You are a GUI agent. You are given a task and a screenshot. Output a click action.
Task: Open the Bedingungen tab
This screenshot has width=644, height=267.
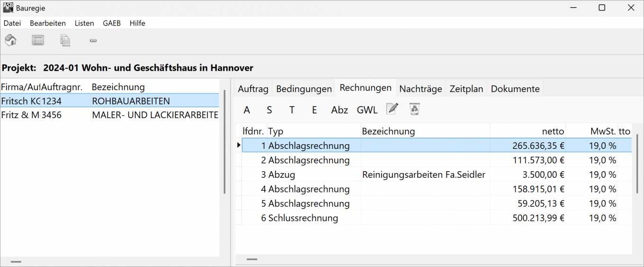[x=304, y=89]
